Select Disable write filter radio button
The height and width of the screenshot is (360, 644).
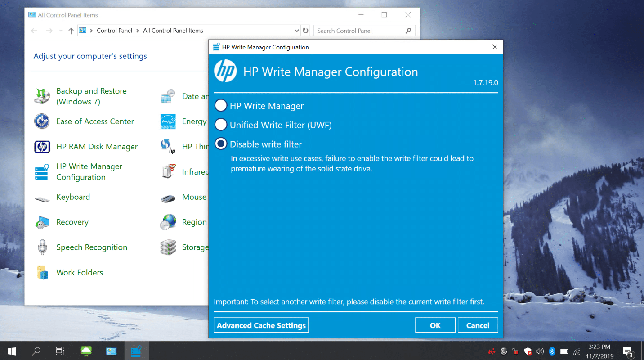pos(221,144)
